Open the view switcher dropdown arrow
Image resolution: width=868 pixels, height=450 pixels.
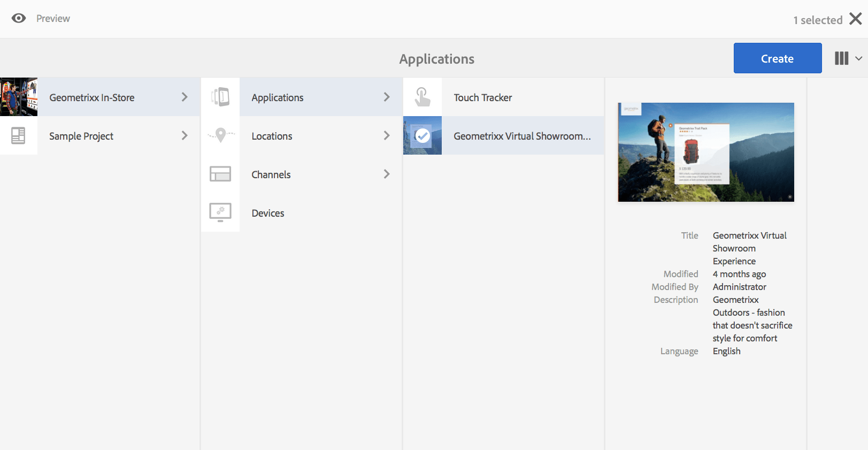pos(858,58)
